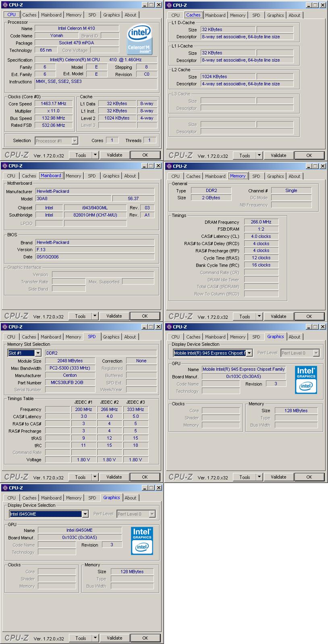Click Tools button in i945GME Graphics window
Screen dimensions: 328x644
coord(81,638)
